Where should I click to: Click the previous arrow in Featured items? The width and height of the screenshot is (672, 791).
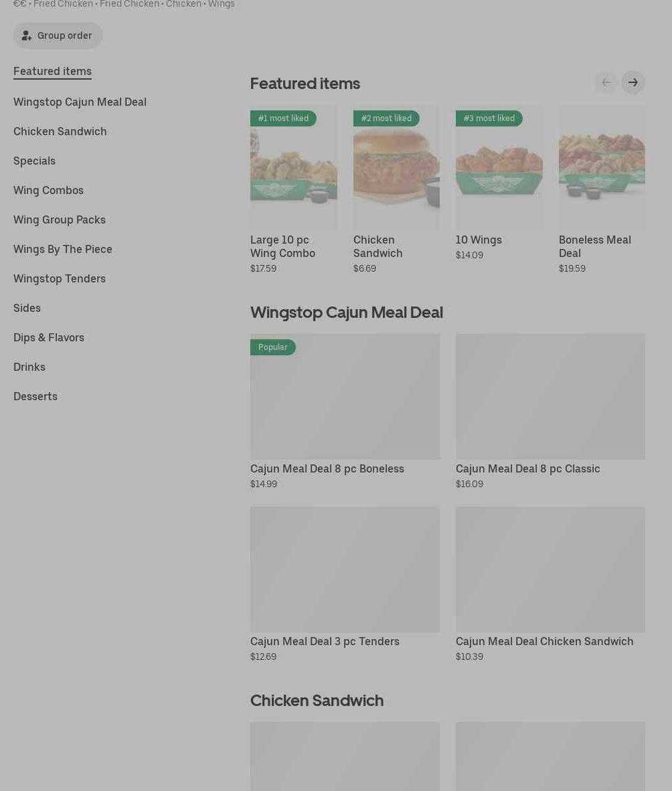click(x=606, y=82)
